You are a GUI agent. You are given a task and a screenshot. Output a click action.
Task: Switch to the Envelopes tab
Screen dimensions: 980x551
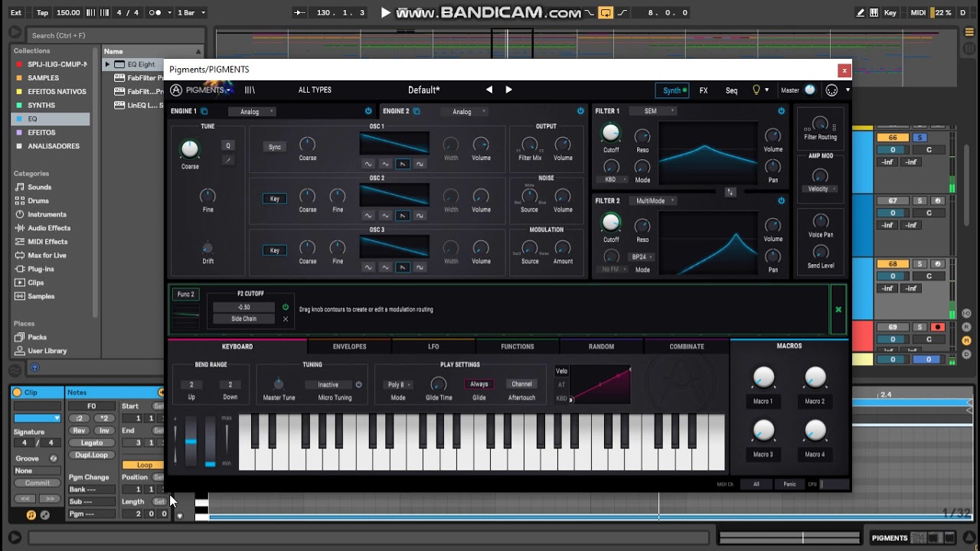point(349,347)
